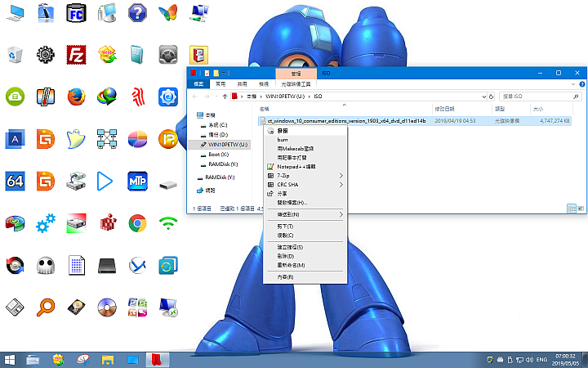
Task: Open the DVD disc desktop icon
Action: point(107,307)
